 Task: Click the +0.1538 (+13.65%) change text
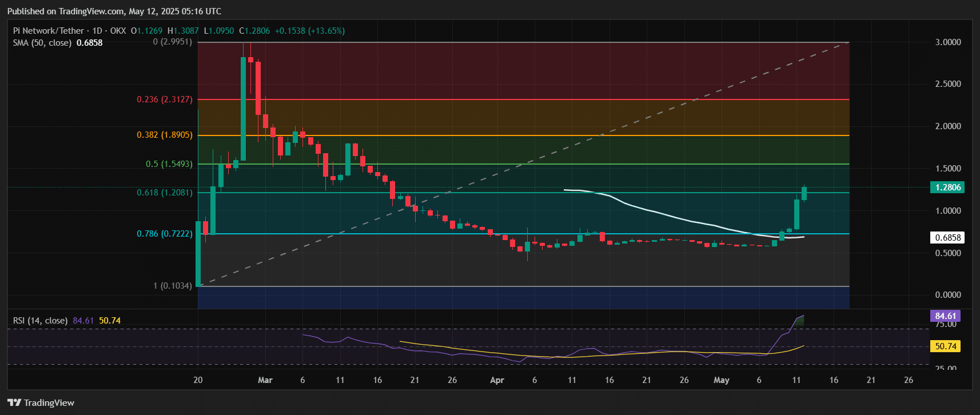[310, 31]
